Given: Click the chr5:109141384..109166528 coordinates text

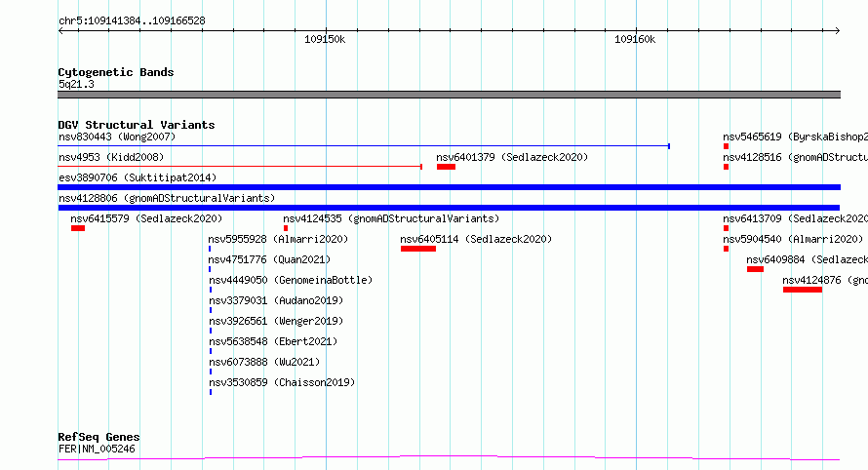Looking at the screenshot, I should (x=132, y=20).
